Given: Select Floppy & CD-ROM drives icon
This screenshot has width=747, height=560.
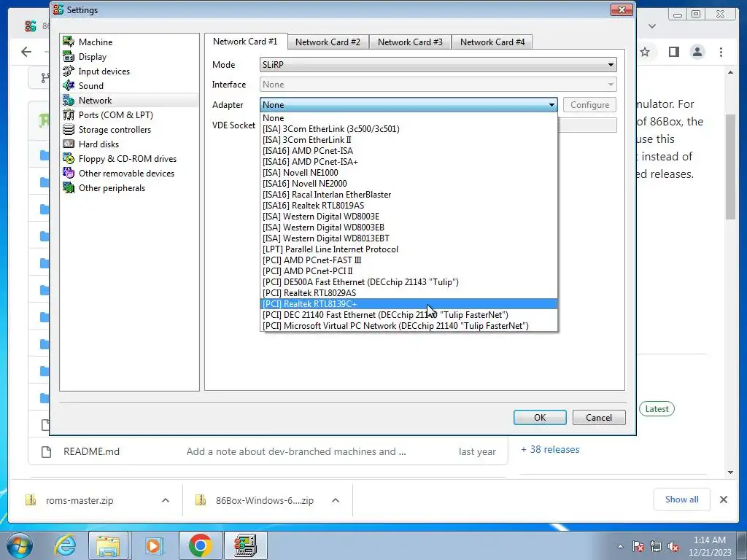Looking at the screenshot, I should (69, 159).
